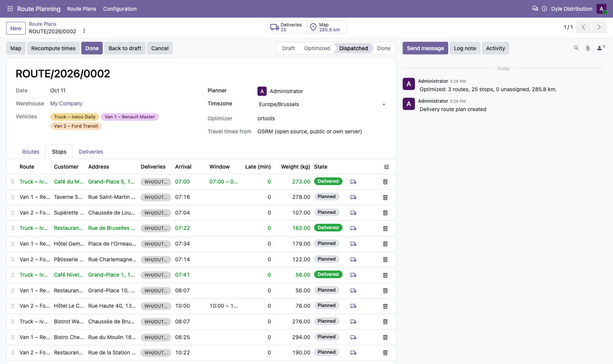Viewport: 613px width, 364px height.
Task: Open the Deliveries 25 stat button
Action: (x=286, y=27)
